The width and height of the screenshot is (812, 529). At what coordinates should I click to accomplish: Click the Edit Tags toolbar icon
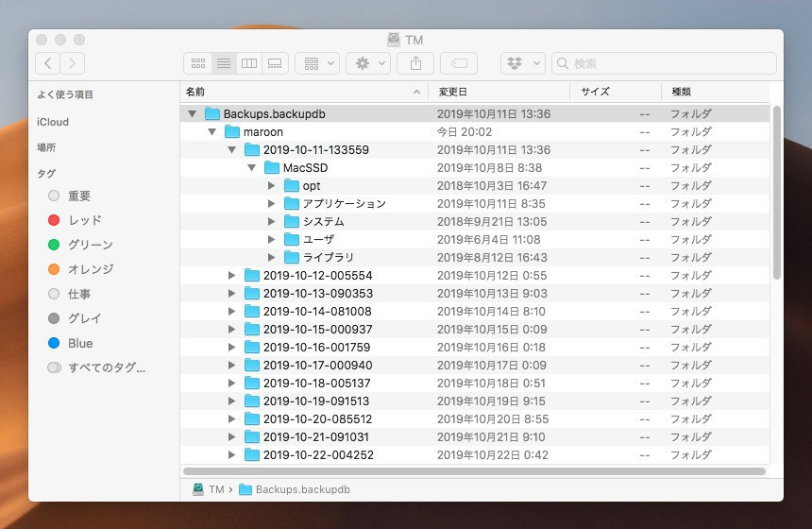coord(459,63)
